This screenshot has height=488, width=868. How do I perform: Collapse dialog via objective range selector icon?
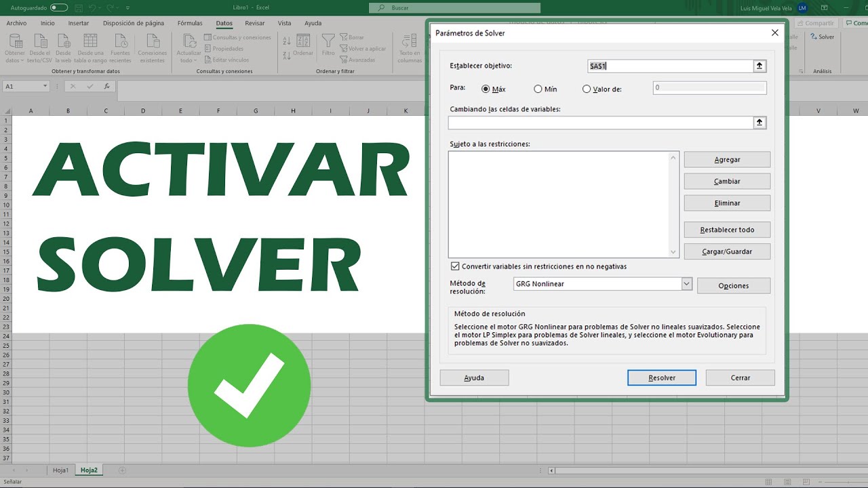point(759,66)
